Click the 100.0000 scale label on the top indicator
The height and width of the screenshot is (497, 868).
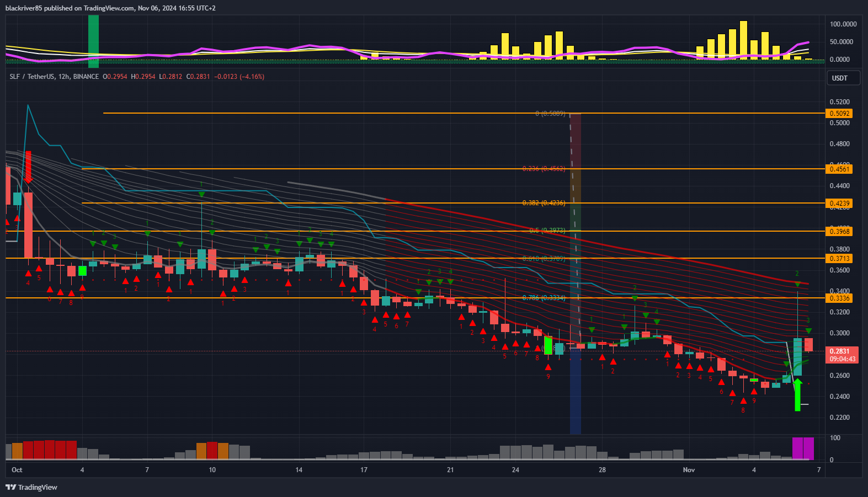843,24
